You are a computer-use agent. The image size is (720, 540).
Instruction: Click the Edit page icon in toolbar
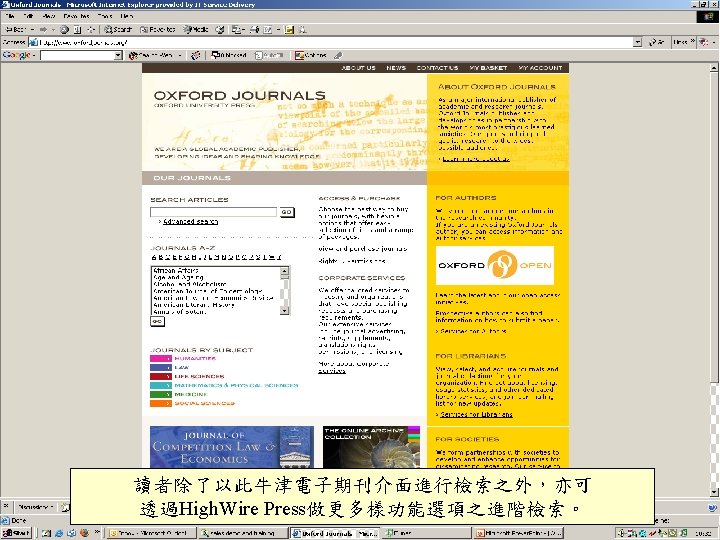(268, 29)
